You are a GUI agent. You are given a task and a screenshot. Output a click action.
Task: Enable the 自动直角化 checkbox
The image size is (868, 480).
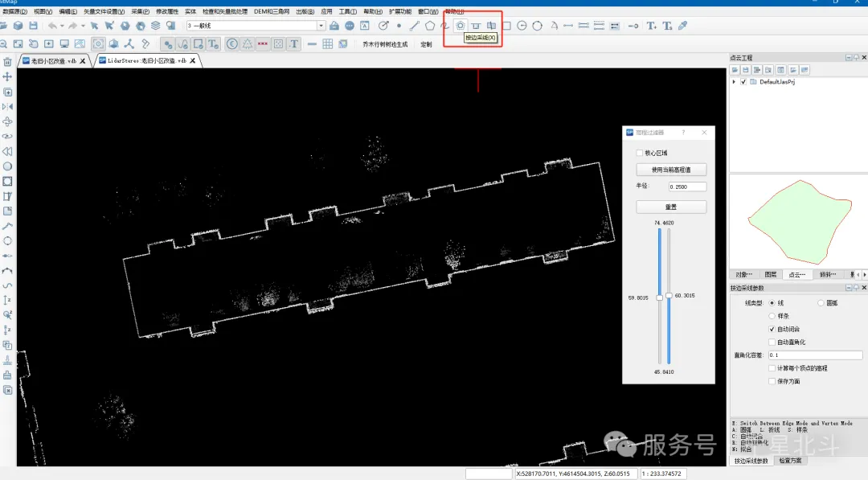point(772,343)
